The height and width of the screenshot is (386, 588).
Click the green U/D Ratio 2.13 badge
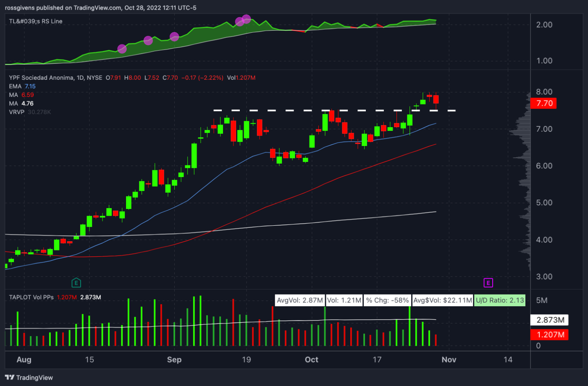point(500,300)
